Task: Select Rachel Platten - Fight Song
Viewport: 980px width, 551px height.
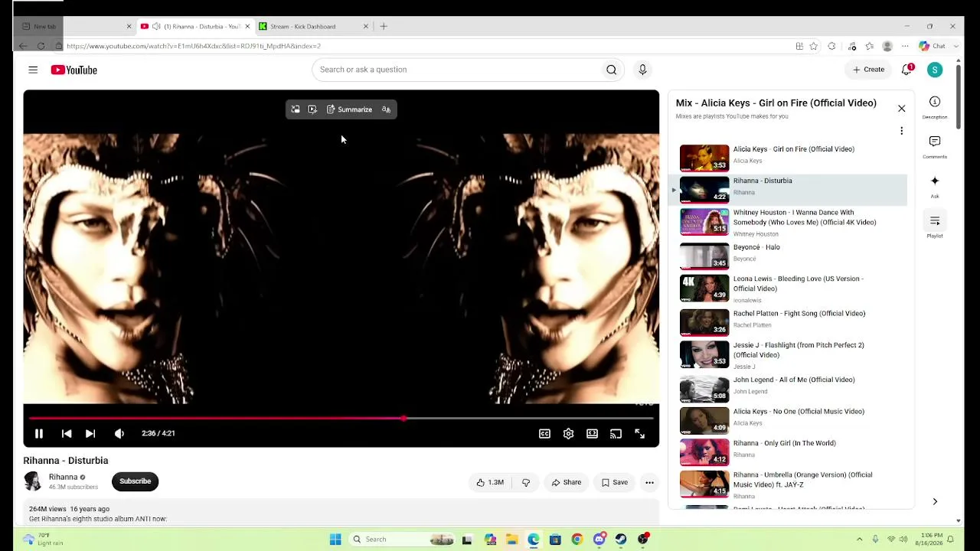Action: pyautogui.click(x=789, y=321)
